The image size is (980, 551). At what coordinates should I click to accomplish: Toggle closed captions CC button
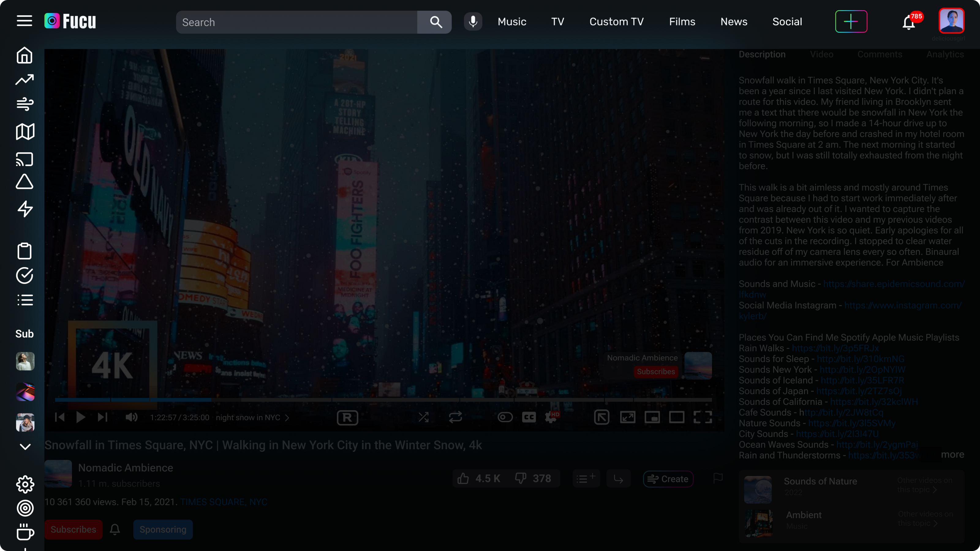[x=529, y=417]
